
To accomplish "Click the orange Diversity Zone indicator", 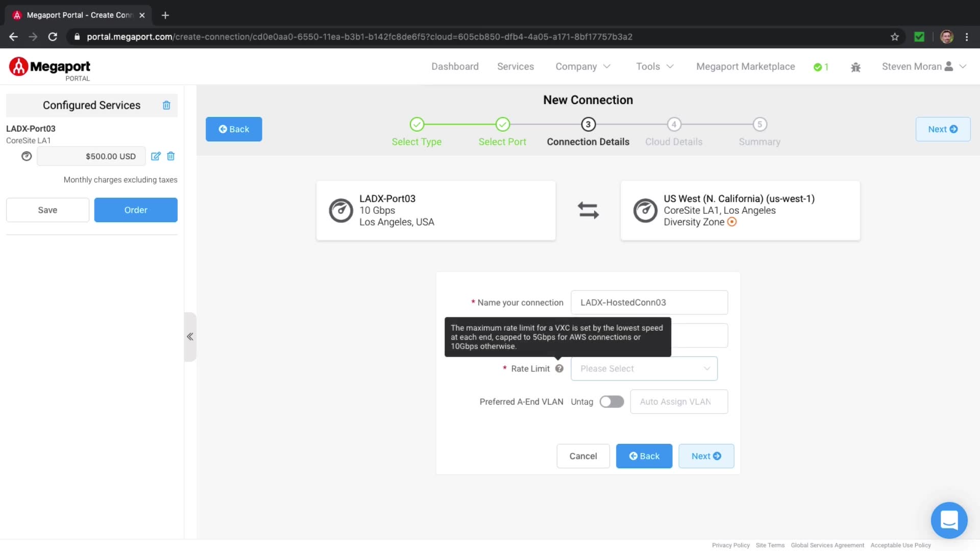I will [732, 222].
